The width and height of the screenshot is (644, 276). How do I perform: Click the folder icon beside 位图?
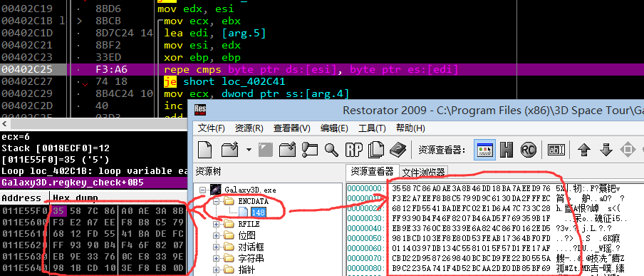coord(229,235)
